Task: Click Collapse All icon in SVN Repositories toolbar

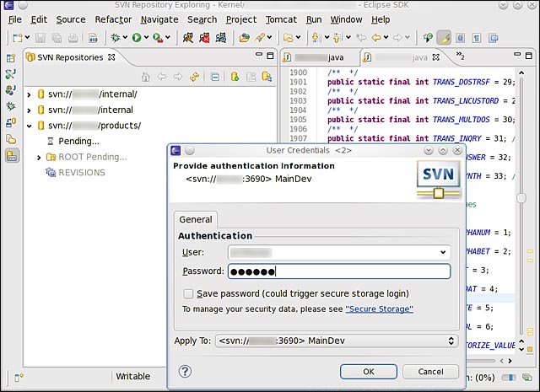Action: pos(215,77)
